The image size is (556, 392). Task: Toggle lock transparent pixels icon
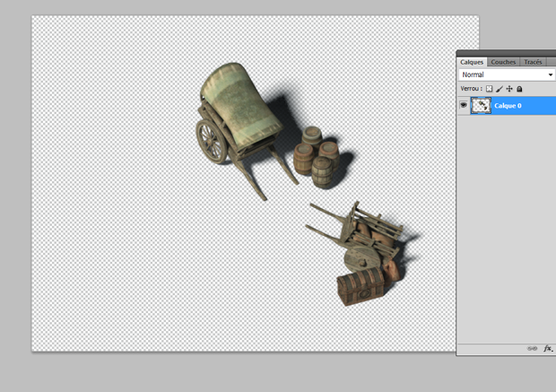coord(490,89)
